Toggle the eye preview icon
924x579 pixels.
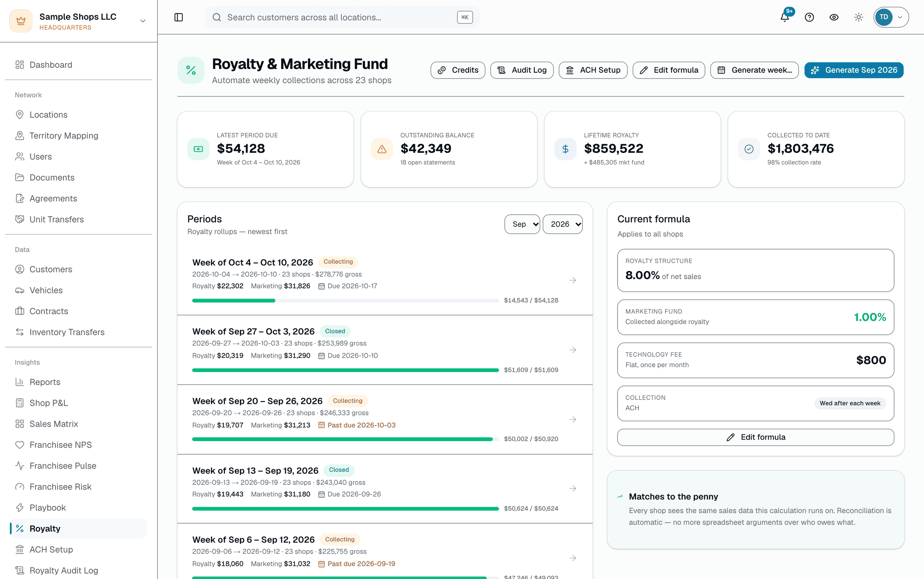pos(834,17)
